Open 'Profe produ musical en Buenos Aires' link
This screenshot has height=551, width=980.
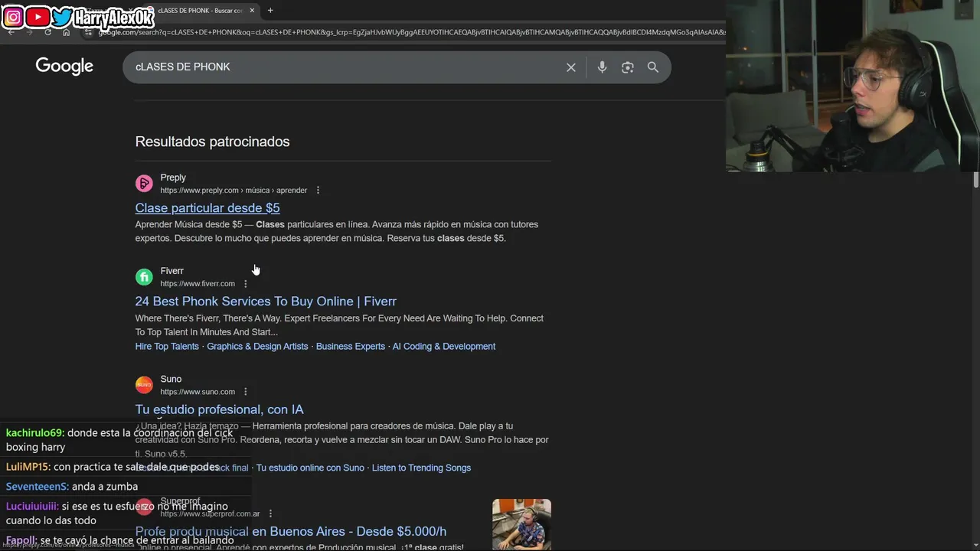coord(291,531)
